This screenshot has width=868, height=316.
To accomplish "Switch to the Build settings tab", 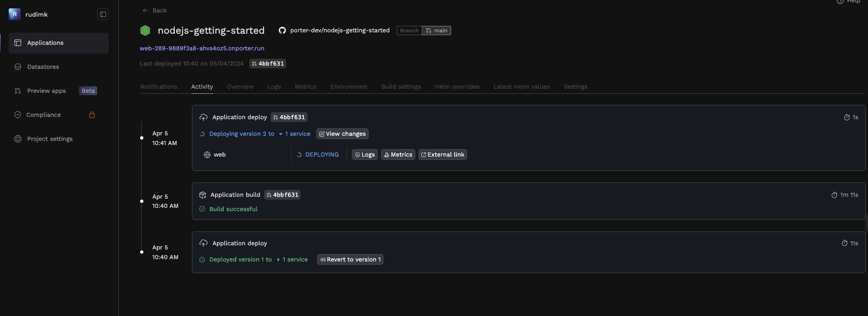I will [401, 87].
